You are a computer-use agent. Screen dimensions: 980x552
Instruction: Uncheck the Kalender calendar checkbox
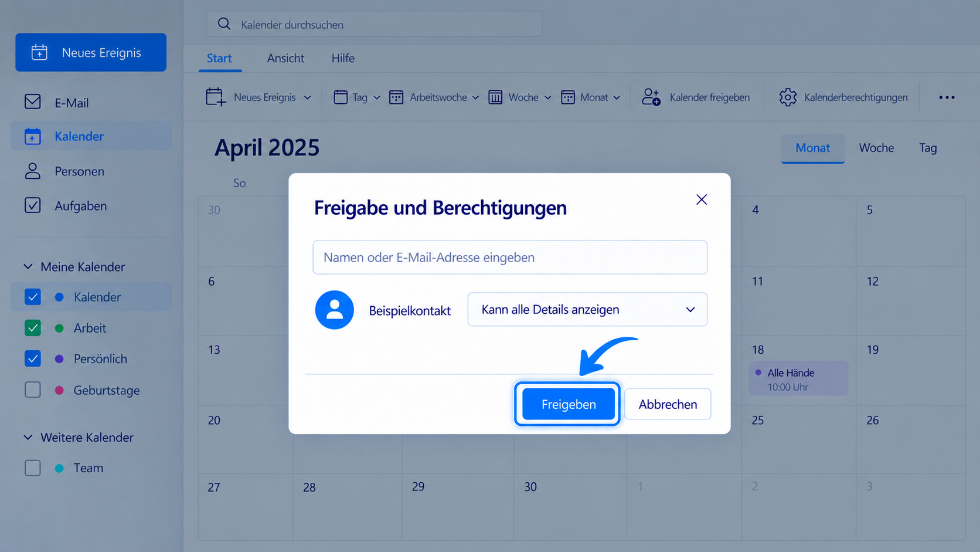click(33, 297)
